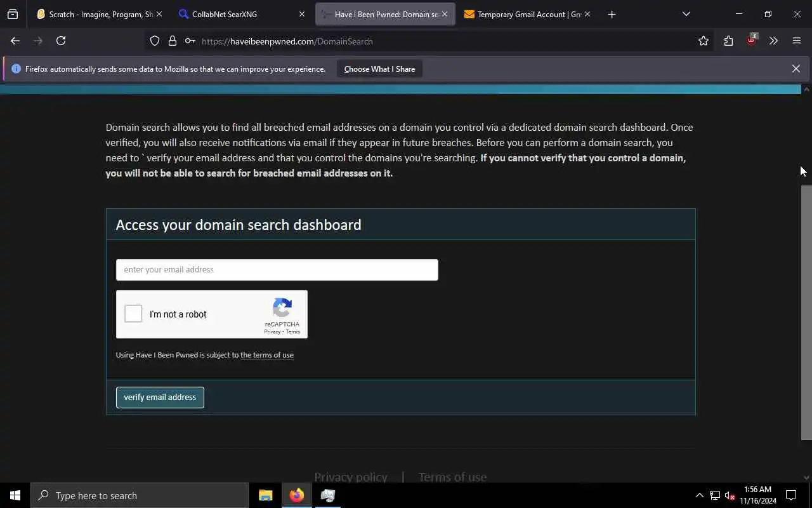The width and height of the screenshot is (812, 508).
Task: Open the Firefox application menu
Action: point(797,41)
